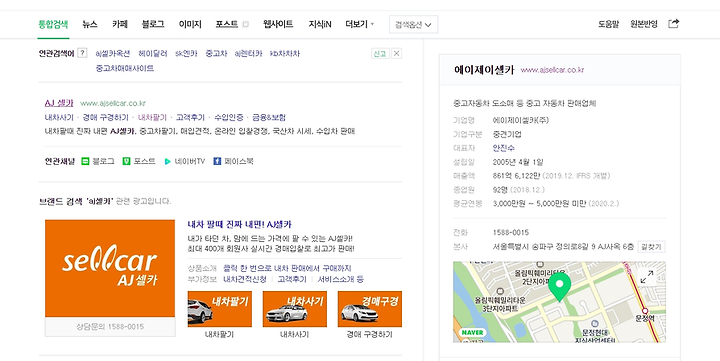Open the share icon beside 원본반영

pyautogui.click(x=673, y=24)
